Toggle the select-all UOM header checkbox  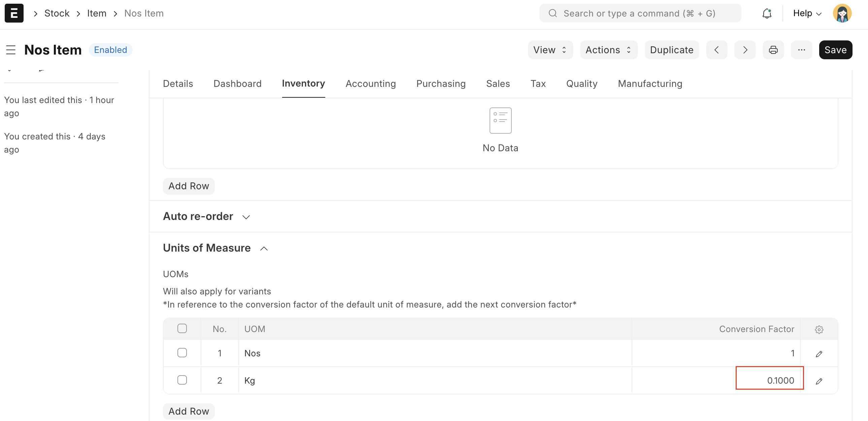click(x=182, y=328)
